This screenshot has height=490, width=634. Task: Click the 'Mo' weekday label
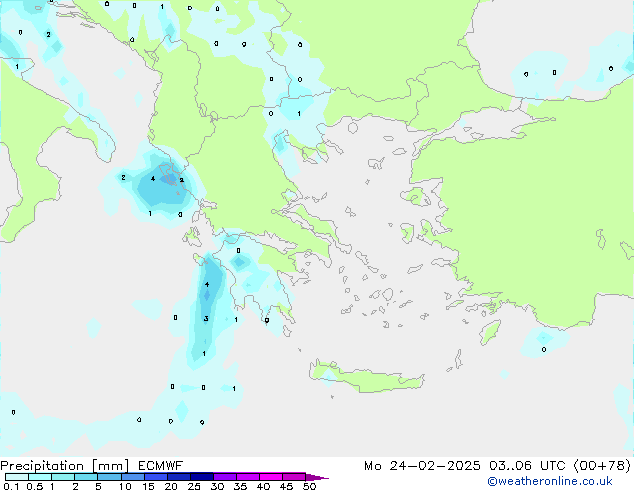[373, 466]
